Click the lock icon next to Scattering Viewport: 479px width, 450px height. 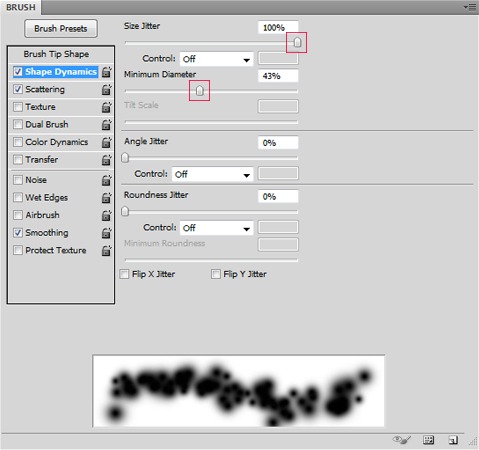coord(106,90)
